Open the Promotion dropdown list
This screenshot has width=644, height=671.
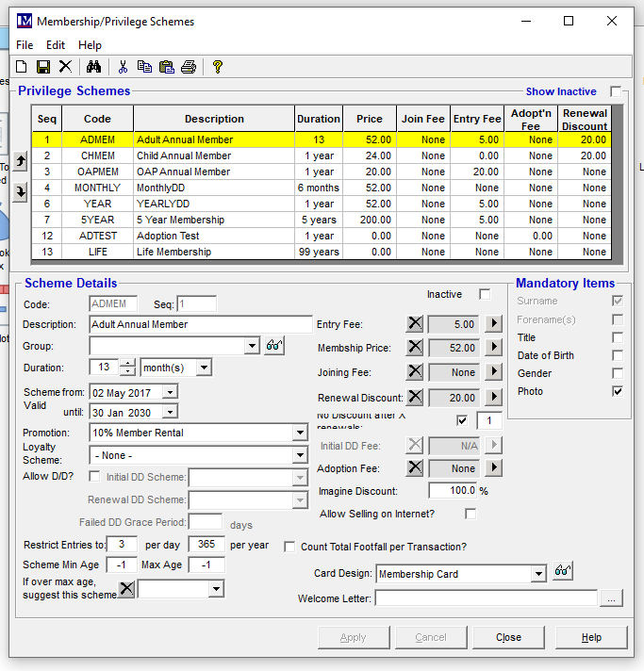300,433
